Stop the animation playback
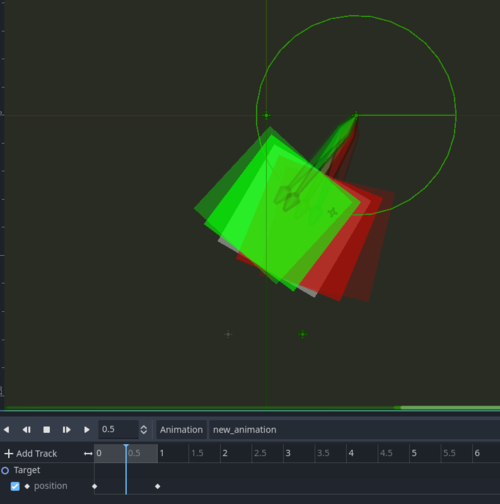The image size is (500, 504). point(47,430)
